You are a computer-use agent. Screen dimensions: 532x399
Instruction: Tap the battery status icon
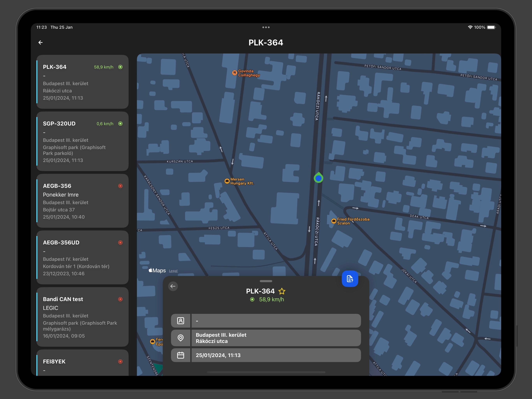491,27
